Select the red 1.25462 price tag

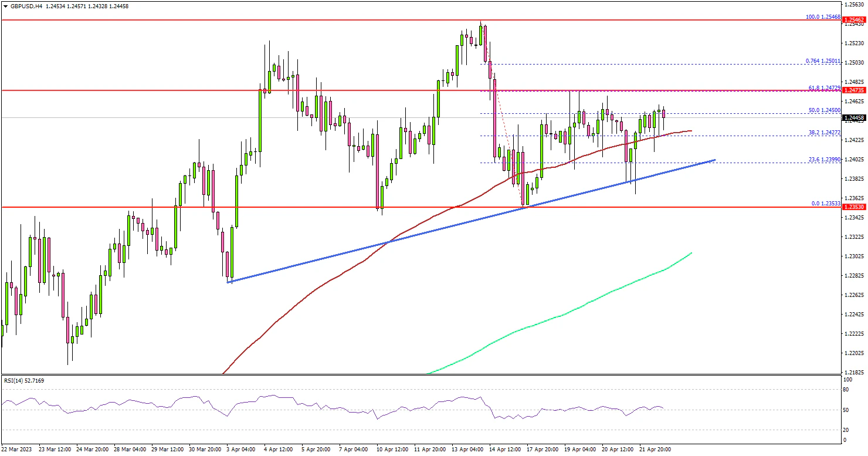click(x=853, y=20)
